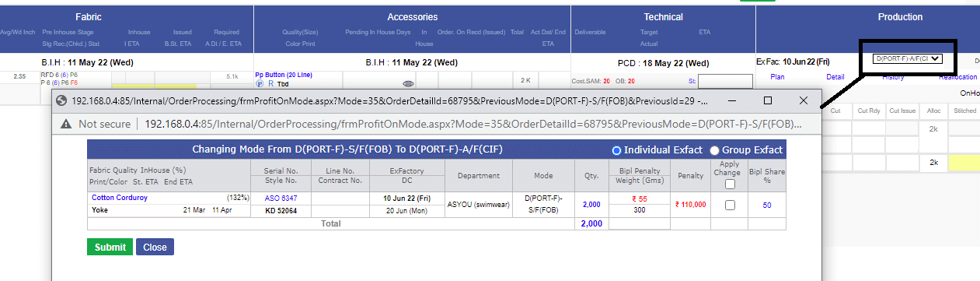Click the Cut Issue column header

(902, 111)
